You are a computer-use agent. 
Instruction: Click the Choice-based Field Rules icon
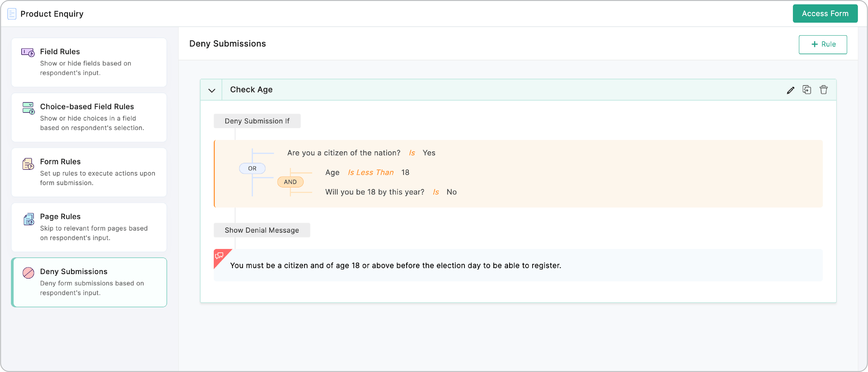coord(28,108)
